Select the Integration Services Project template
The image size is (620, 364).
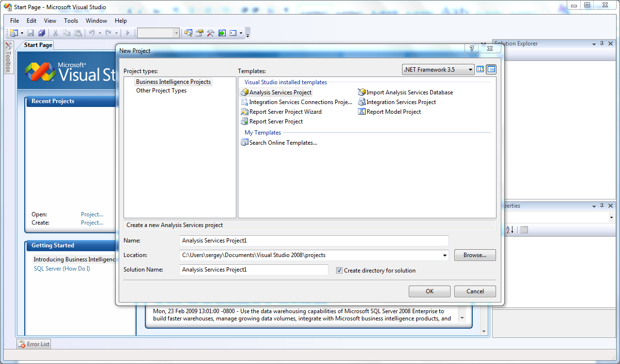(397, 102)
